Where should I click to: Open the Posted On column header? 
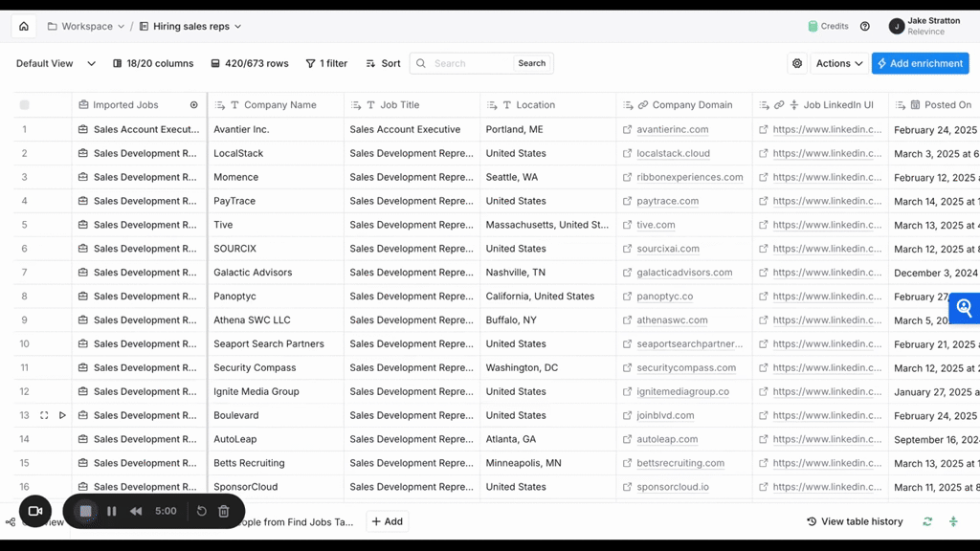point(934,105)
